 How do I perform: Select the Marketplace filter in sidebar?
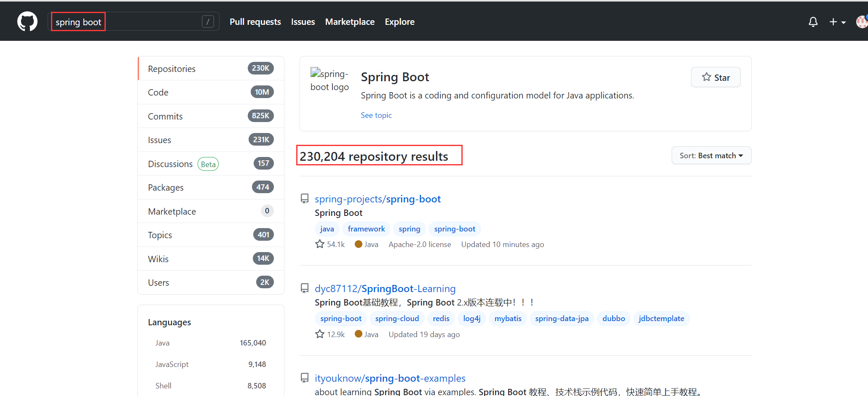pyautogui.click(x=211, y=211)
